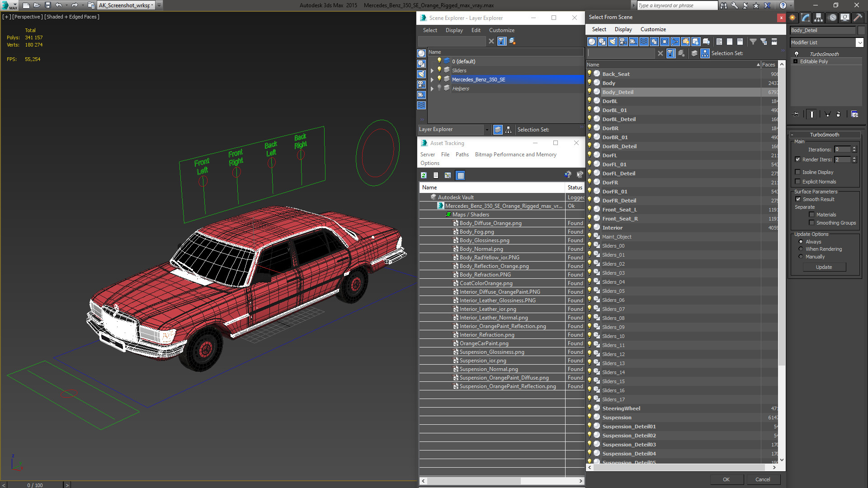Toggle Display Geometry filter in Select From Scene
The height and width of the screenshot is (488, 868).
pyautogui.click(x=592, y=42)
